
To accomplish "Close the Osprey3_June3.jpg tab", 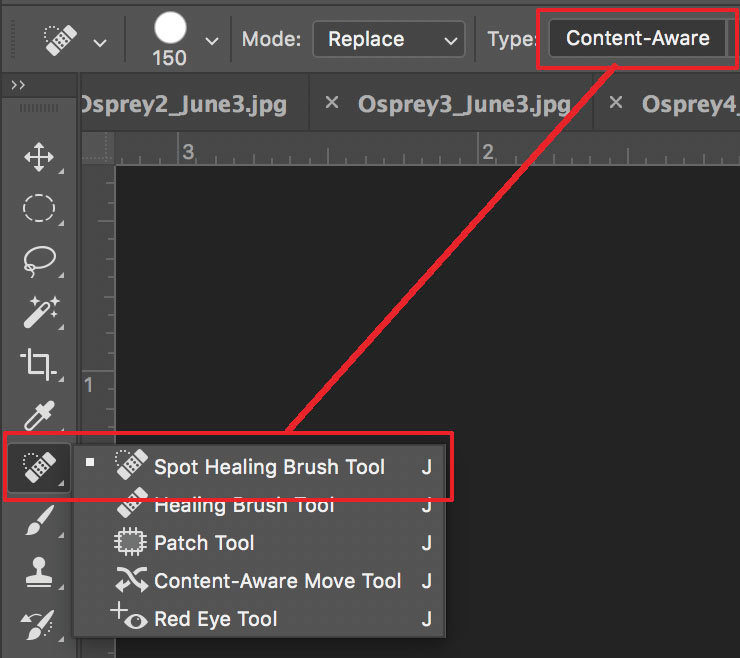I will pos(332,102).
